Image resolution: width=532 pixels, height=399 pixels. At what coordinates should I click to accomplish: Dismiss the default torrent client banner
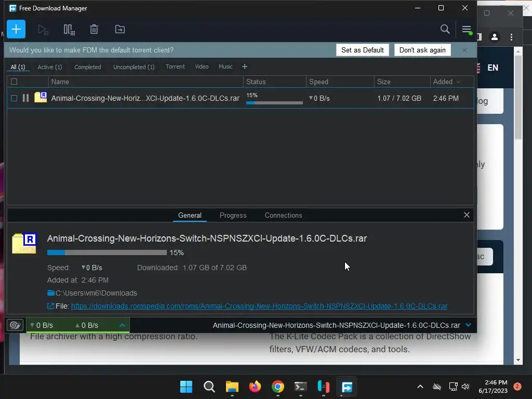[464, 50]
